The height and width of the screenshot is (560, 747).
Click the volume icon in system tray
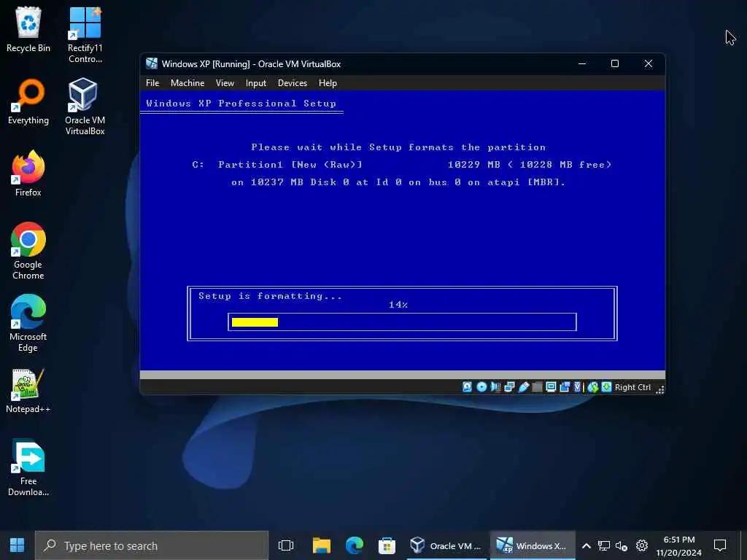pyautogui.click(x=622, y=545)
